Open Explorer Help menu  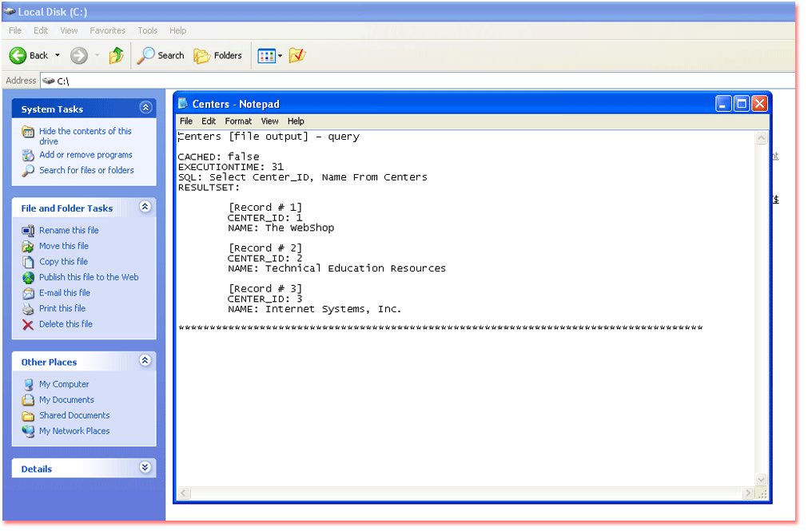[x=177, y=30]
